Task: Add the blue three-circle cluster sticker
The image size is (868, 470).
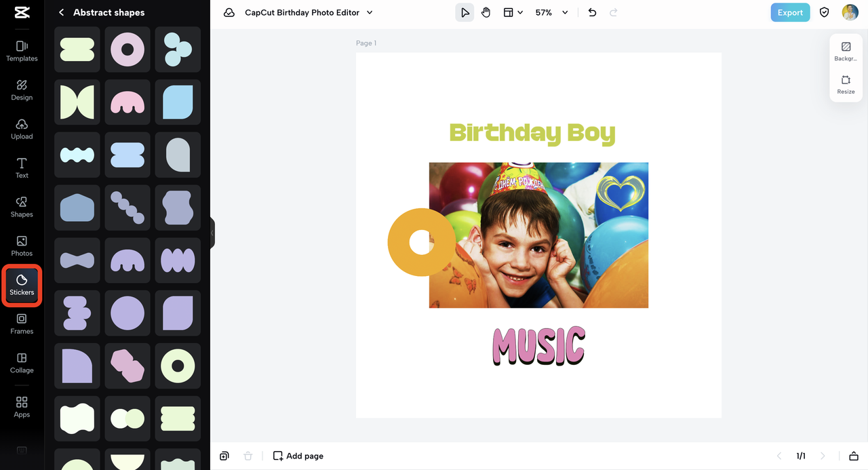Action: tap(178, 50)
